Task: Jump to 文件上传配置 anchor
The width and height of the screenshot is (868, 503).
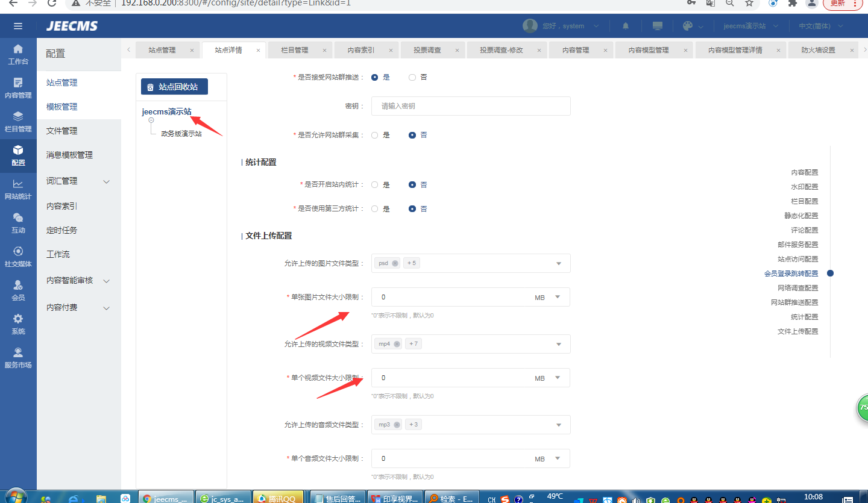Action: pos(798,331)
